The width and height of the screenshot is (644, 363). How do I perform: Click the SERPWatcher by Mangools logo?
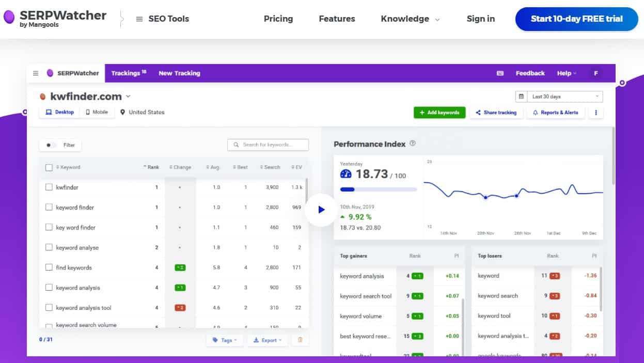pyautogui.click(x=55, y=19)
